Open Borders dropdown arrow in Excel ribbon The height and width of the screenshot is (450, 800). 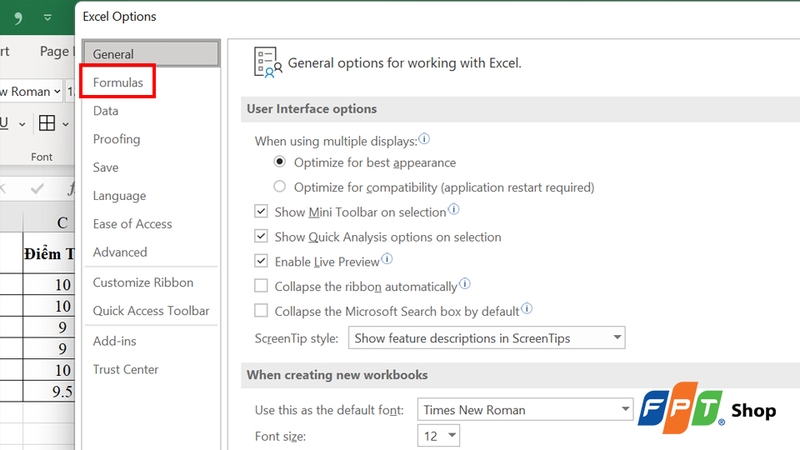point(65,124)
